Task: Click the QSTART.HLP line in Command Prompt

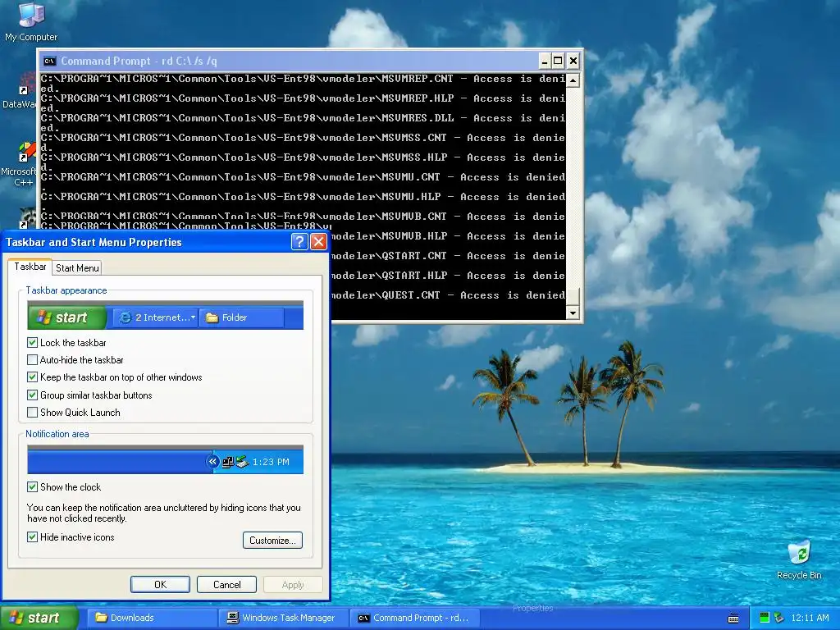Action: pos(448,276)
